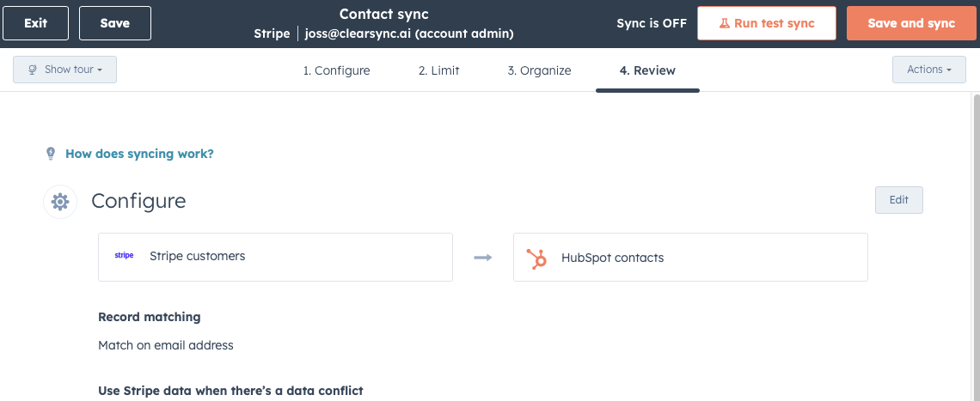Open the 3. Organize step
Viewport: 980px width, 401px height.
tap(539, 70)
